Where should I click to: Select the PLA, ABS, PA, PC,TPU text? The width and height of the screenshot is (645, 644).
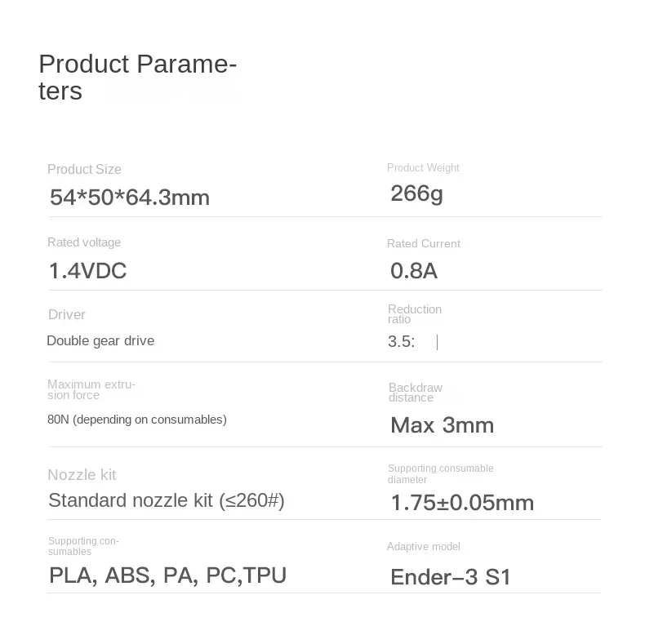pyautogui.click(x=167, y=575)
